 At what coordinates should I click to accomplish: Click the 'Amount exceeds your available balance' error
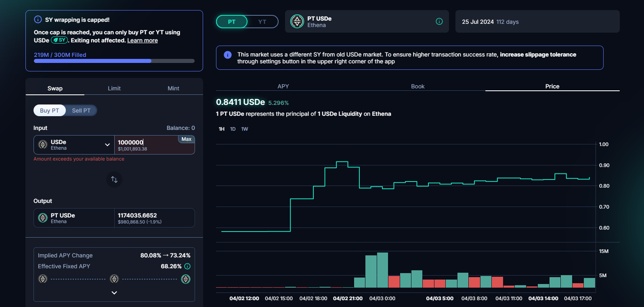pos(79,159)
